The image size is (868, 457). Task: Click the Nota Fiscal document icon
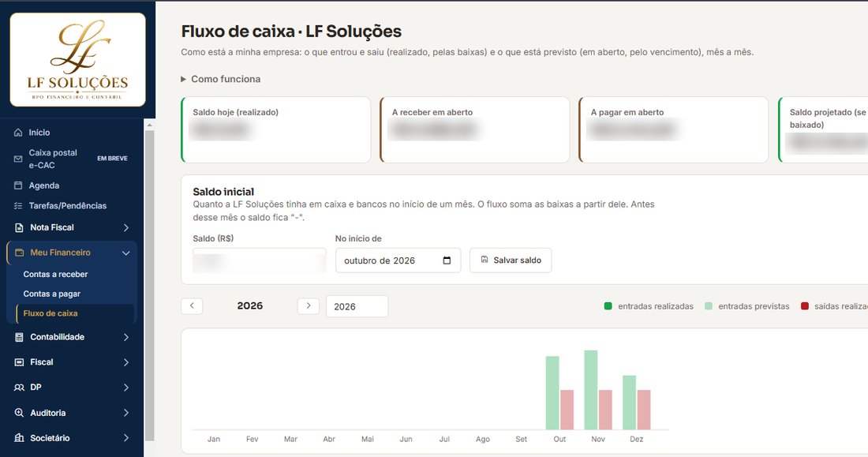20,227
